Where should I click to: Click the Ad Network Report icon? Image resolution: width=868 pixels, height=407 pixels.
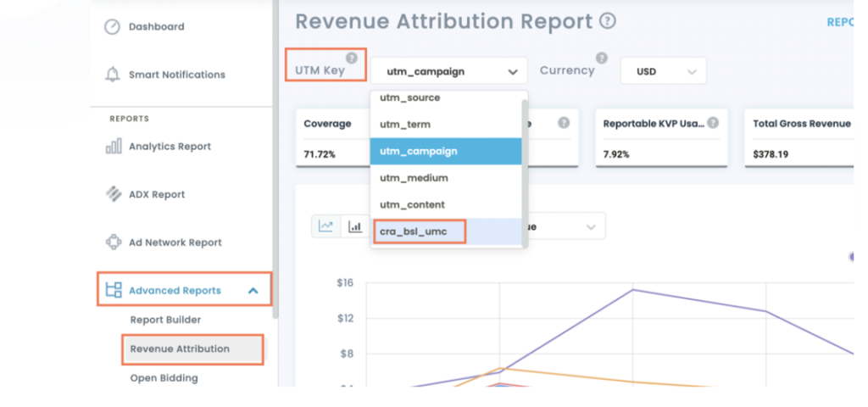click(113, 243)
